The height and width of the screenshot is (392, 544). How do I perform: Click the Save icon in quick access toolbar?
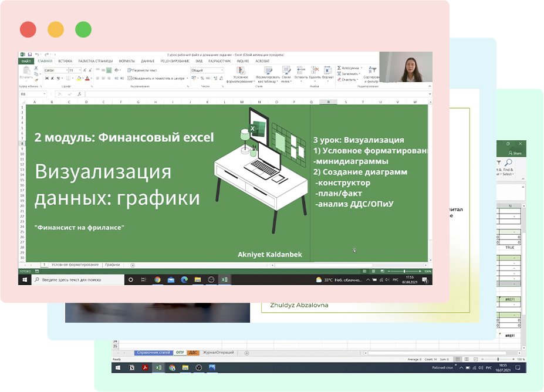(x=29, y=55)
